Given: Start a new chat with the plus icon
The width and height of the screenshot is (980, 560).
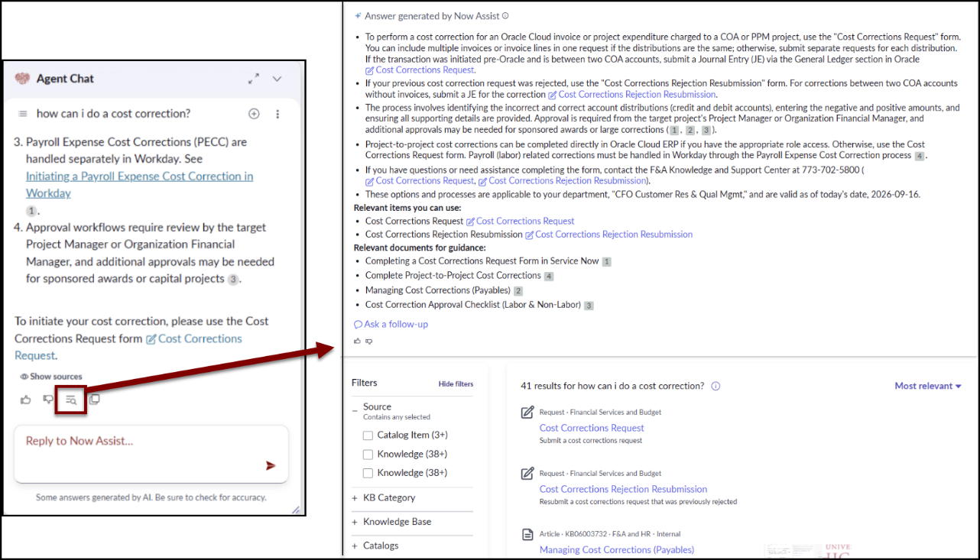Looking at the screenshot, I should click(254, 114).
